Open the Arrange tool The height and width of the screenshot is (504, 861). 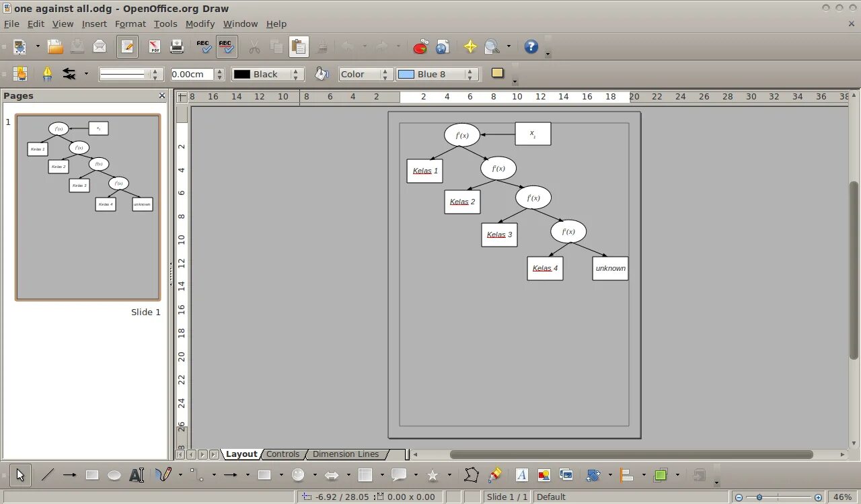661,475
